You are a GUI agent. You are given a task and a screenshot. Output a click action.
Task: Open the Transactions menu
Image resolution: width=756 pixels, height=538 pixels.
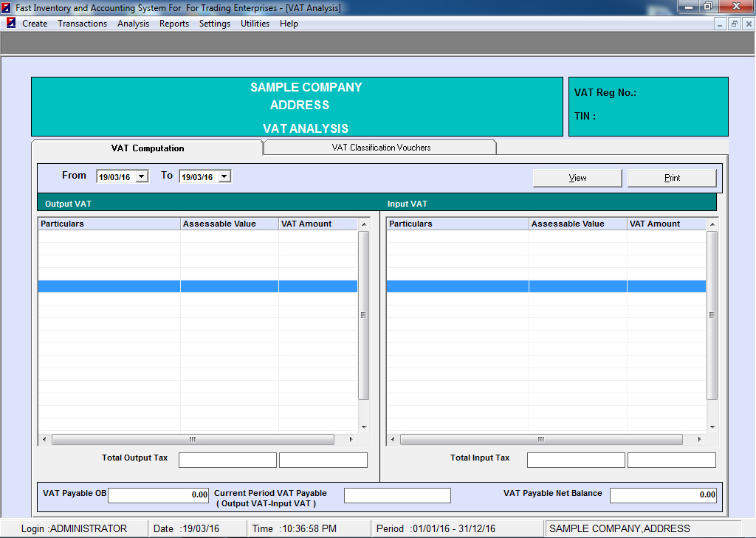(82, 24)
